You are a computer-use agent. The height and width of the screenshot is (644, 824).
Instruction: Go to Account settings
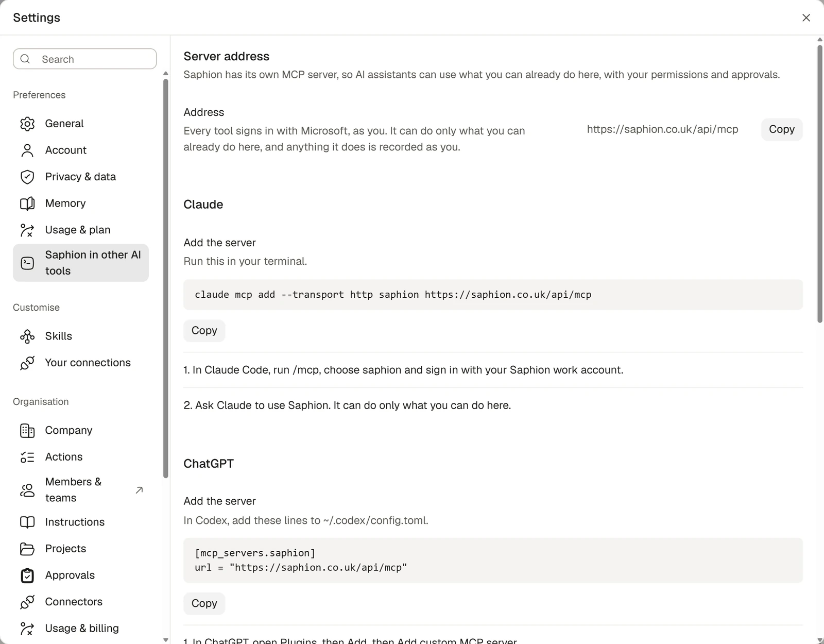81,150
